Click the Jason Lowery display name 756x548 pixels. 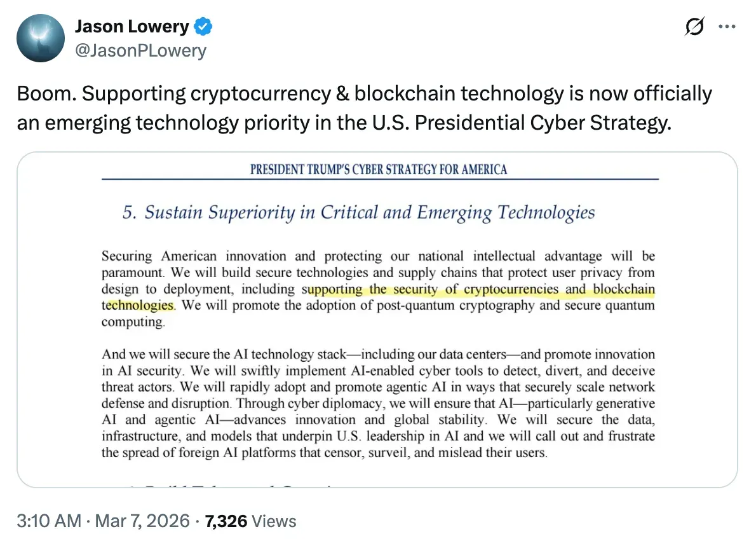pos(132,27)
